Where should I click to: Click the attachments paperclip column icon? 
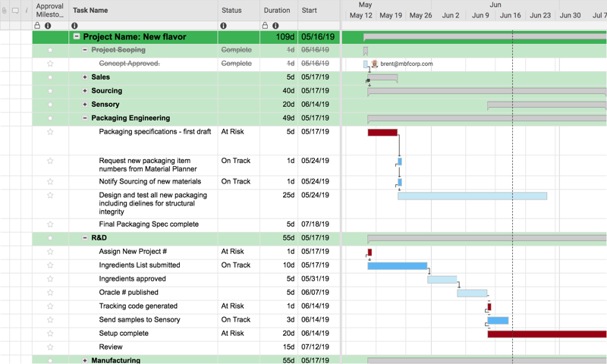4,11
